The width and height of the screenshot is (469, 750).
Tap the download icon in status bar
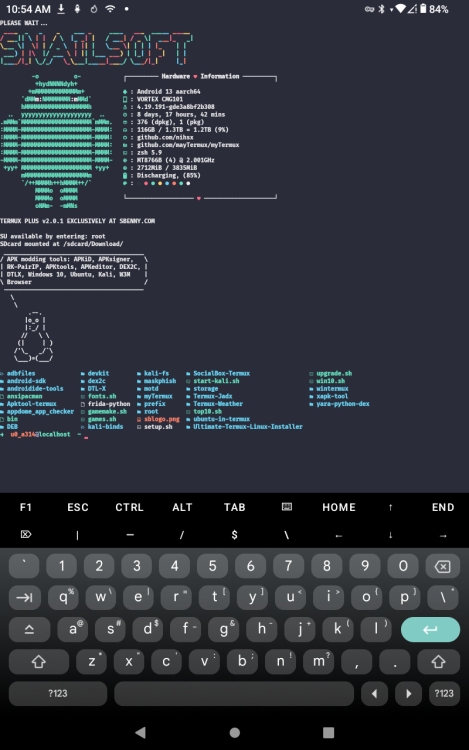pos(61,9)
